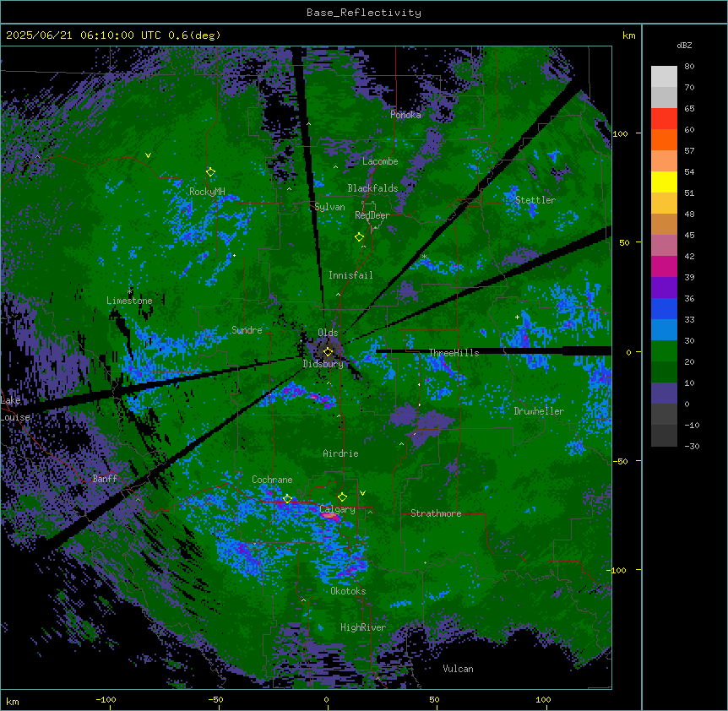The height and width of the screenshot is (711, 728).
Task: Click the Blackfalds city label
Action: coord(372,188)
